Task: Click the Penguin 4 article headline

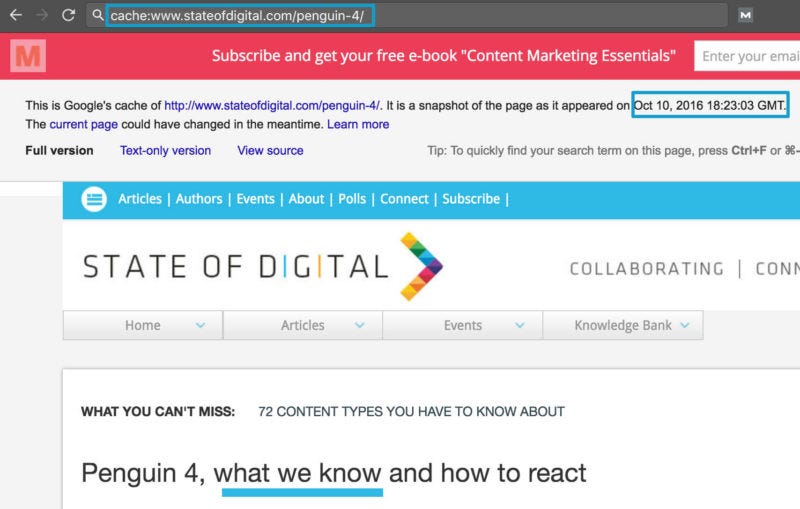Action: pos(334,473)
